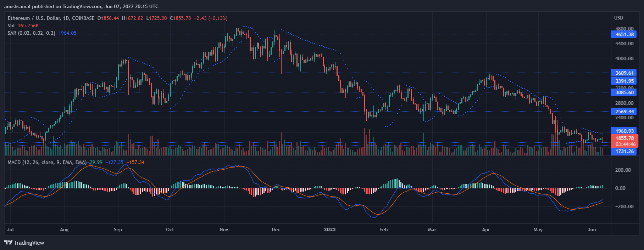Click the 4651.38 price level label

click(x=624, y=34)
